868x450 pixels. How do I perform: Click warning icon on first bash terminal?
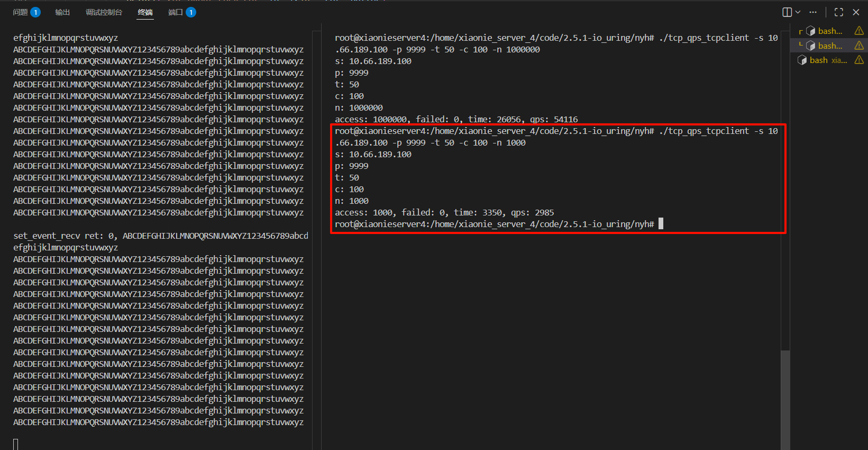click(x=859, y=31)
